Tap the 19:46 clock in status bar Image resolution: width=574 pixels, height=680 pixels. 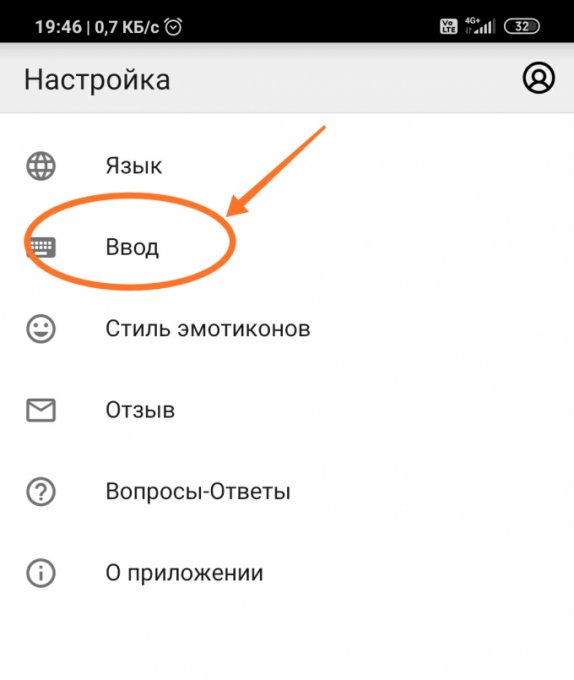59,27
